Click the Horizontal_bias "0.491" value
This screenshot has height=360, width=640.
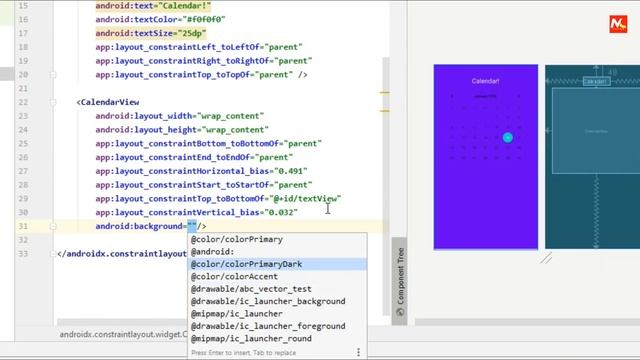pyautogui.click(x=291, y=171)
